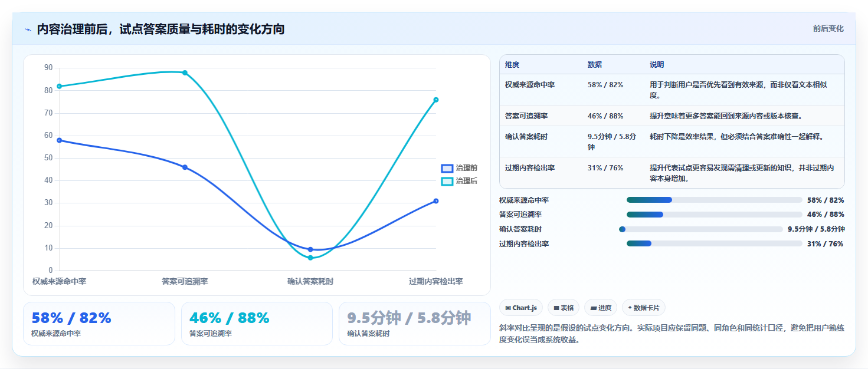Click the 答案可追溯率 progress bar
Screen dimensions: 868x369
point(714,215)
